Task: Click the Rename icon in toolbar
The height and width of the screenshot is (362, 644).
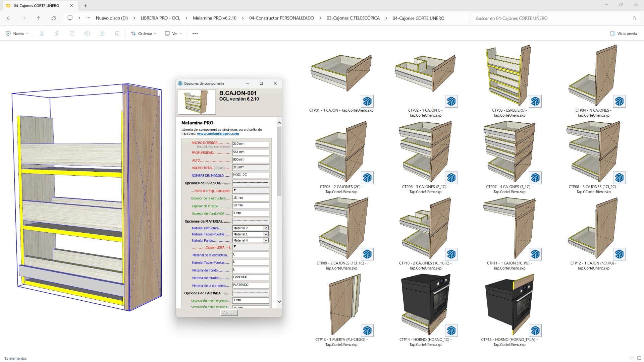Action: (87, 34)
